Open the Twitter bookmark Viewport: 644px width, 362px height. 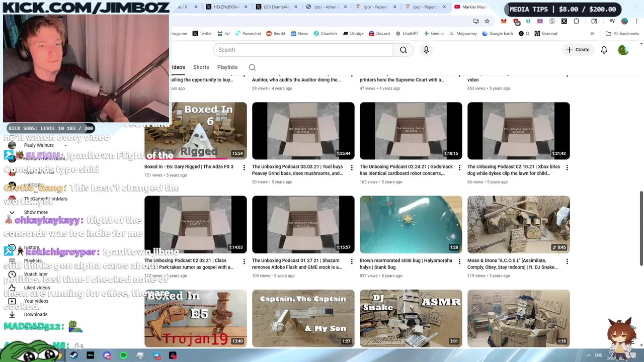click(x=202, y=34)
